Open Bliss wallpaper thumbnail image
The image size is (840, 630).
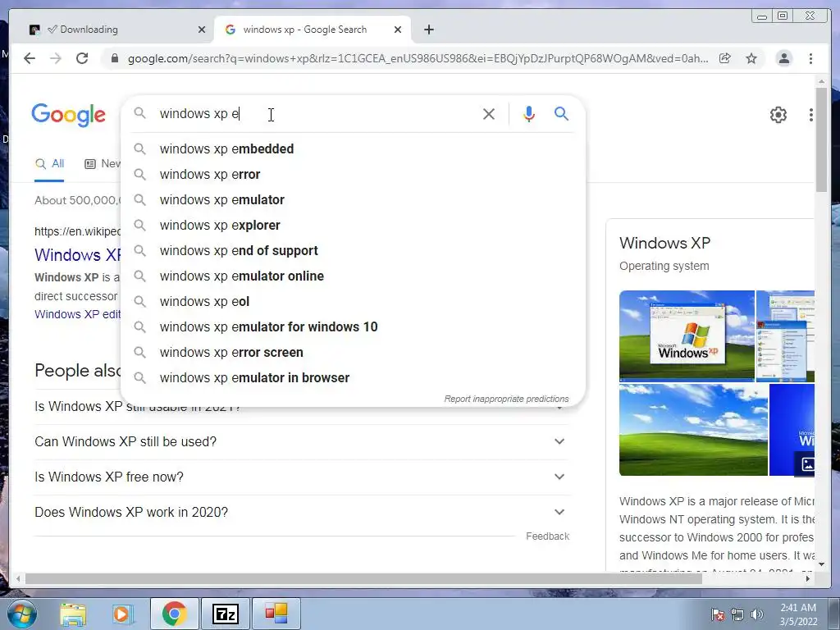point(693,430)
